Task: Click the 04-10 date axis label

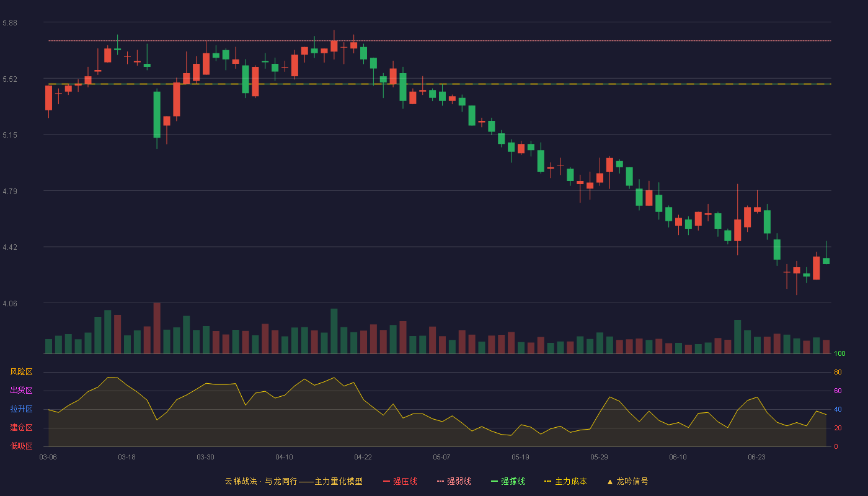Action: coord(284,457)
